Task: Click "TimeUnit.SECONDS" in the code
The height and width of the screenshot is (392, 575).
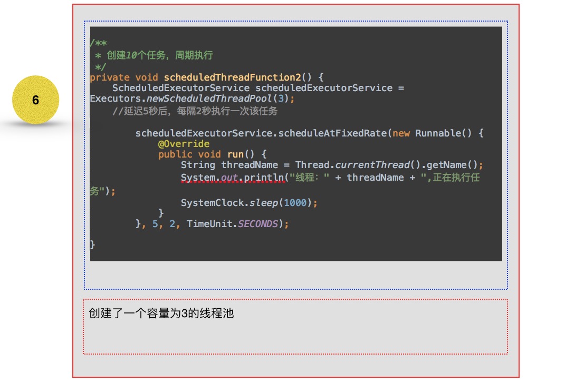Action: point(232,224)
